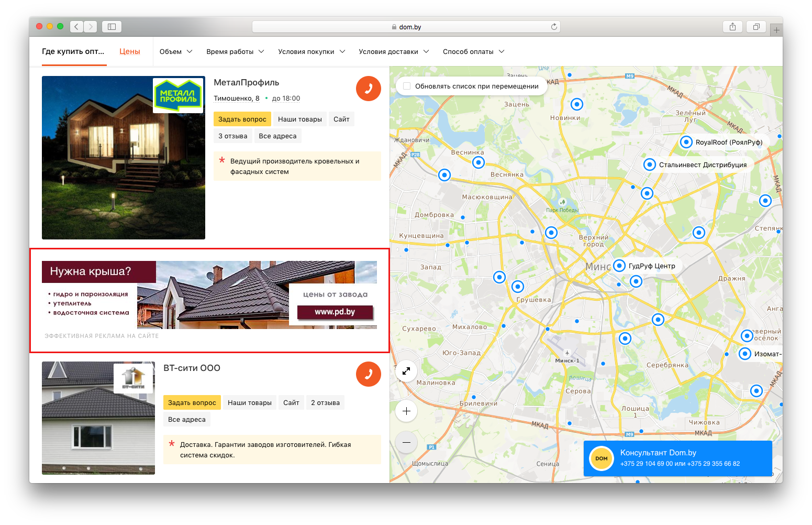Click the dom.by address bar

pyautogui.click(x=406, y=27)
